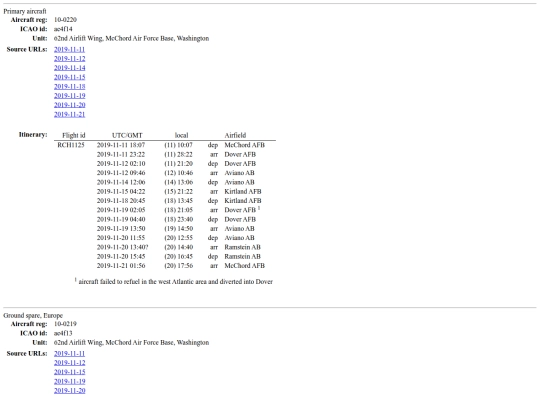Click the local time (15) 21:22

click(x=178, y=191)
